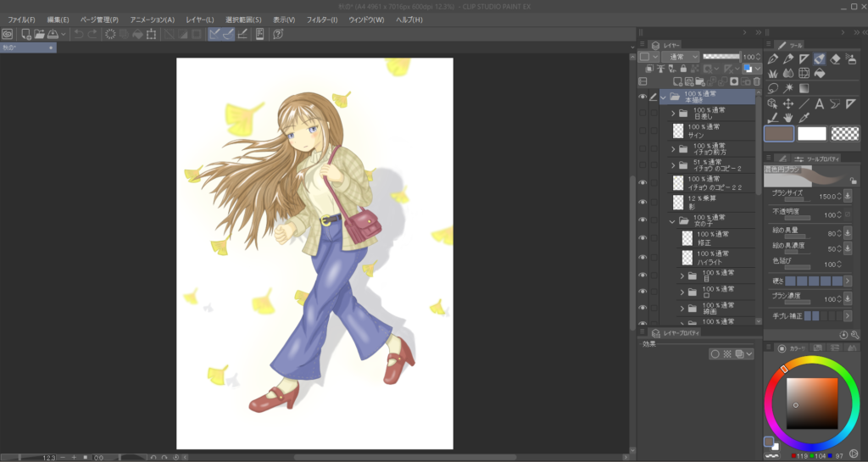The image size is (868, 462).
Task: Select the white sub color swatch
Action: coord(812,133)
